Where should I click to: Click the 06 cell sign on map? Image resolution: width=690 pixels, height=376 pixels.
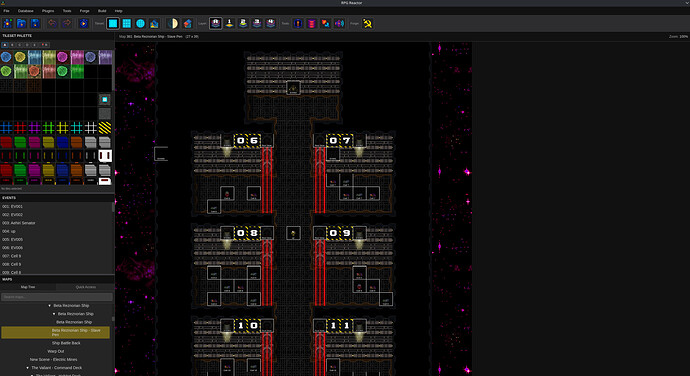247,140
